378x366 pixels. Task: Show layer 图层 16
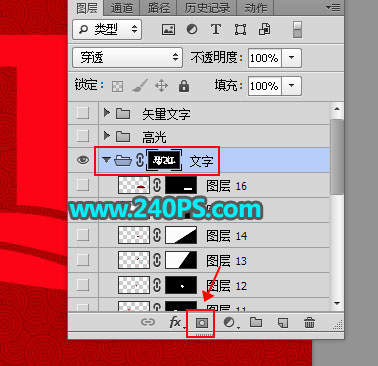(83, 185)
